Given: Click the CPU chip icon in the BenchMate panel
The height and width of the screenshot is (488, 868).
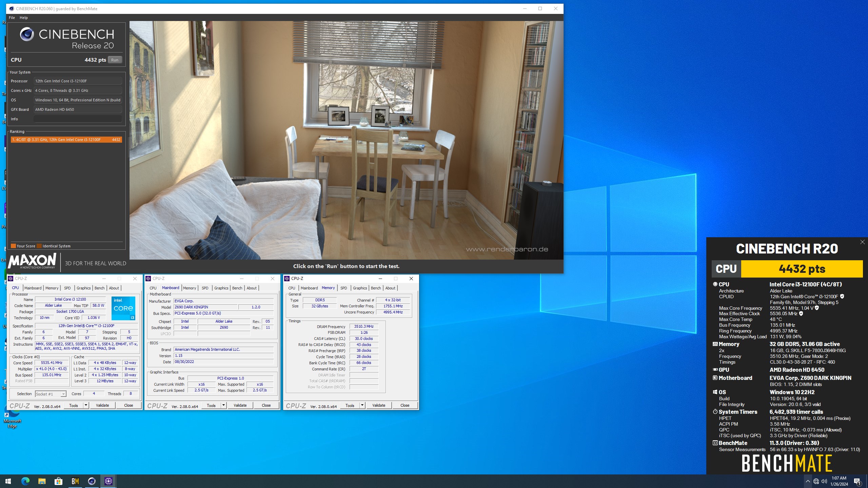Looking at the screenshot, I should [x=715, y=284].
